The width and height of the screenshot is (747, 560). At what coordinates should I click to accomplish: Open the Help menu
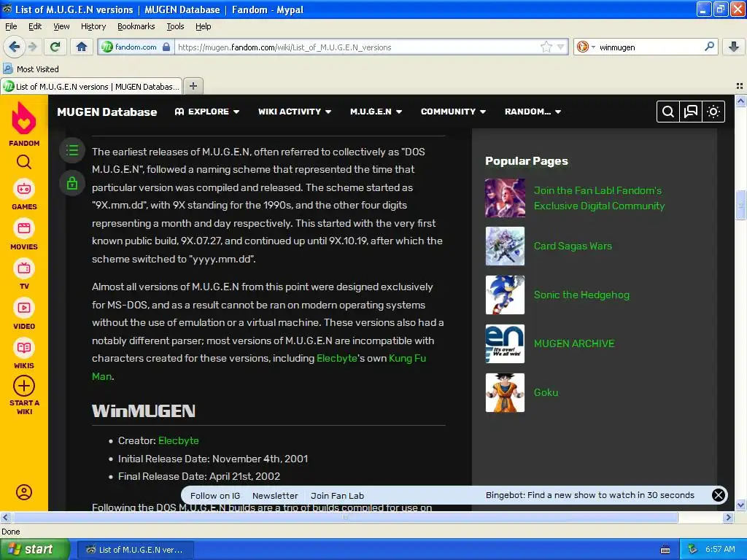[203, 26]
